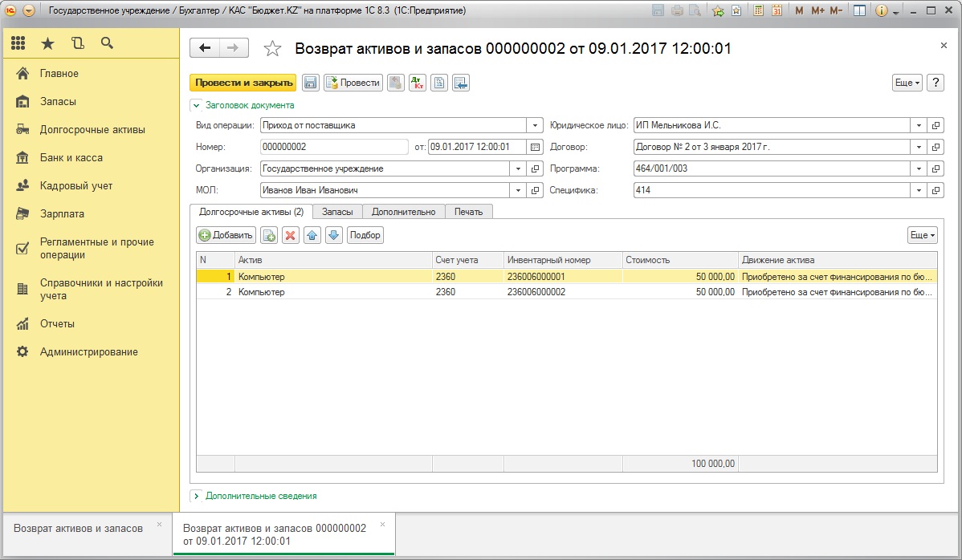Click the Подбор button
The height and width of the screenshot is (560, 962).
pos(365,235)
